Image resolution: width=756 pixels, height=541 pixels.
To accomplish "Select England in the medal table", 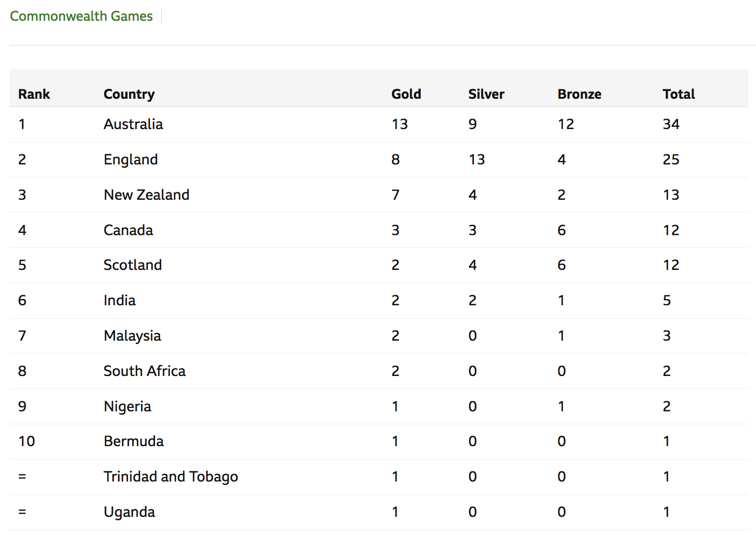I will click(131, 160).
